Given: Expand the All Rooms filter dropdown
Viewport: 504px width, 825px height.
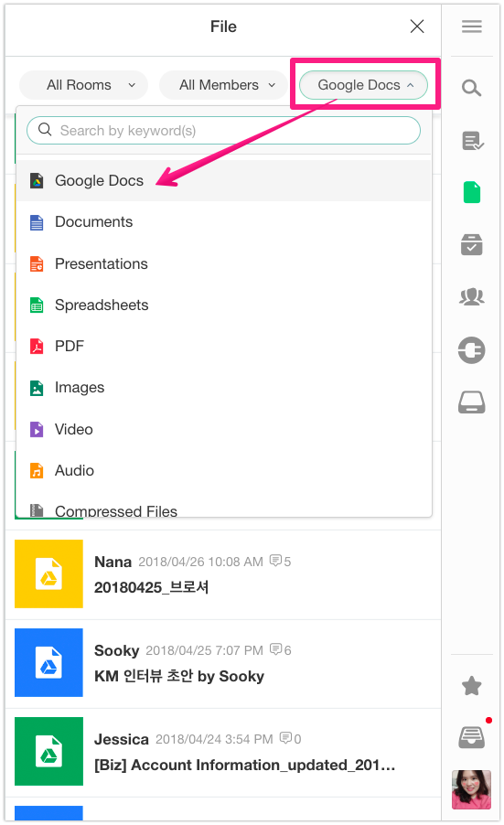Looking at the screenshot, I should pyautogui.click(x=83, y=85).
